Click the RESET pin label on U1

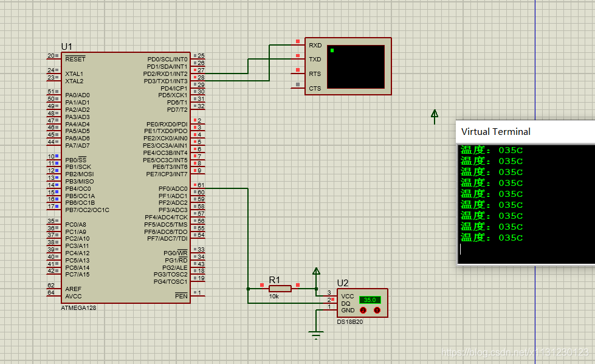coord(75,59)
